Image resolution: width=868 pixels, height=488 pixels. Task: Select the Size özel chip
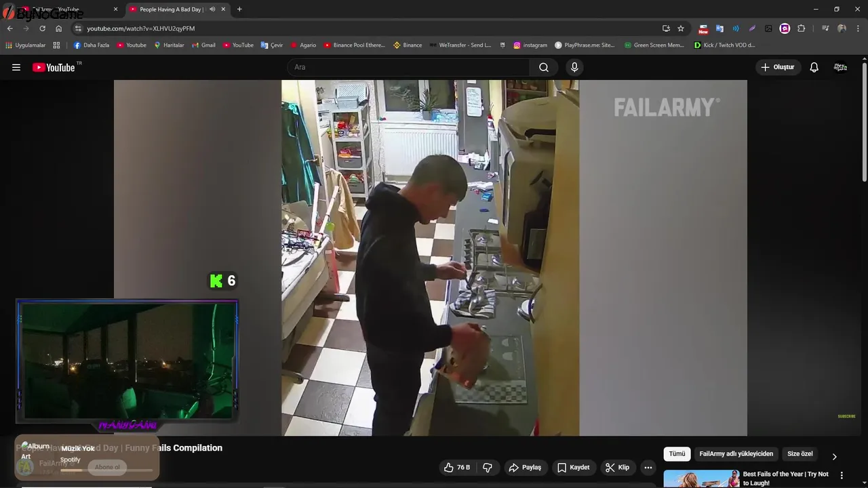(800, 454)
